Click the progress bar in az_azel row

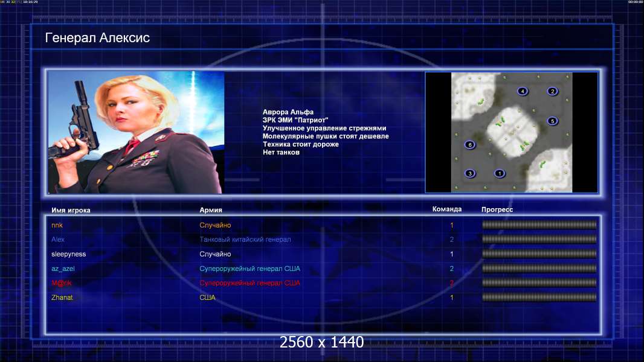pos(539,268)
